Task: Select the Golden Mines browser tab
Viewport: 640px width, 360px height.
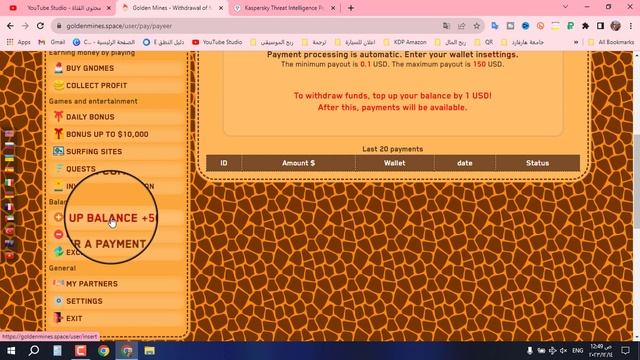Action: [172, 8]
